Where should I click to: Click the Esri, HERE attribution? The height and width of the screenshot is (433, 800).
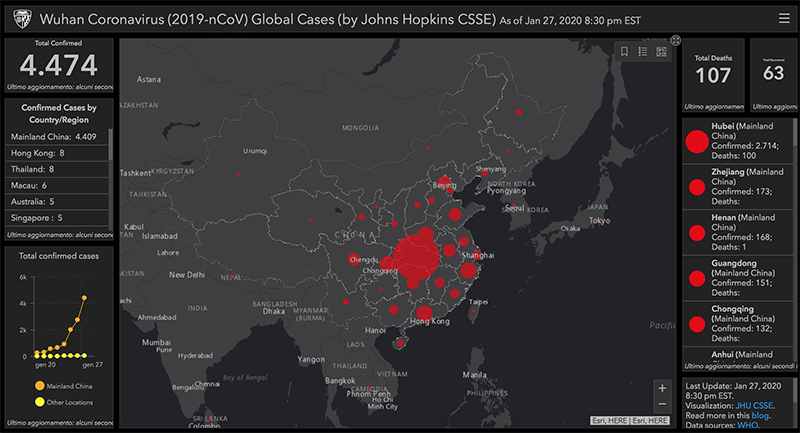[630, 421]
